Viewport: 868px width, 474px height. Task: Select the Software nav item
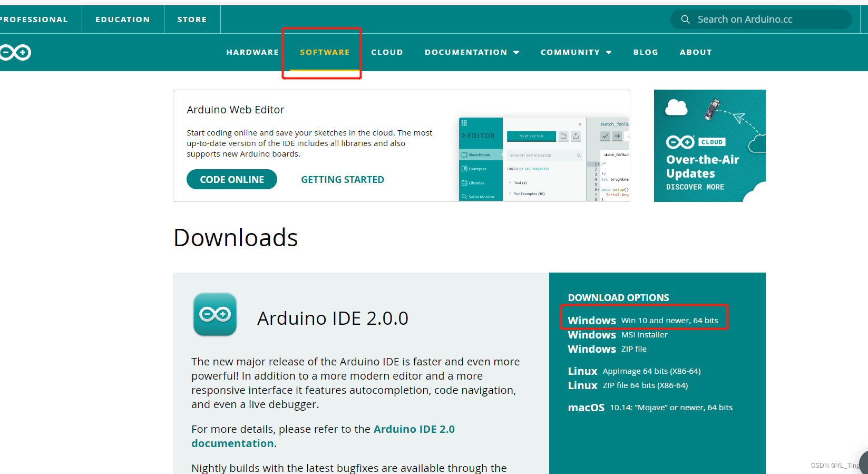[325, 52]
